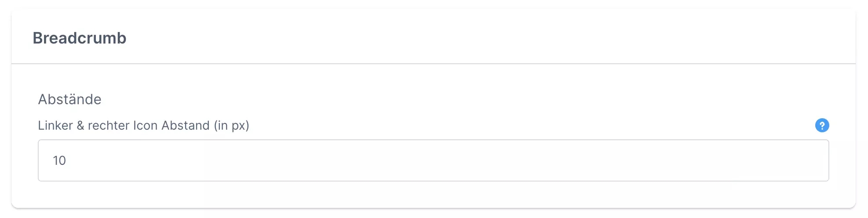Click the question mark beside the field label
The width and height of the screenshot is (868, 218).
822,126
